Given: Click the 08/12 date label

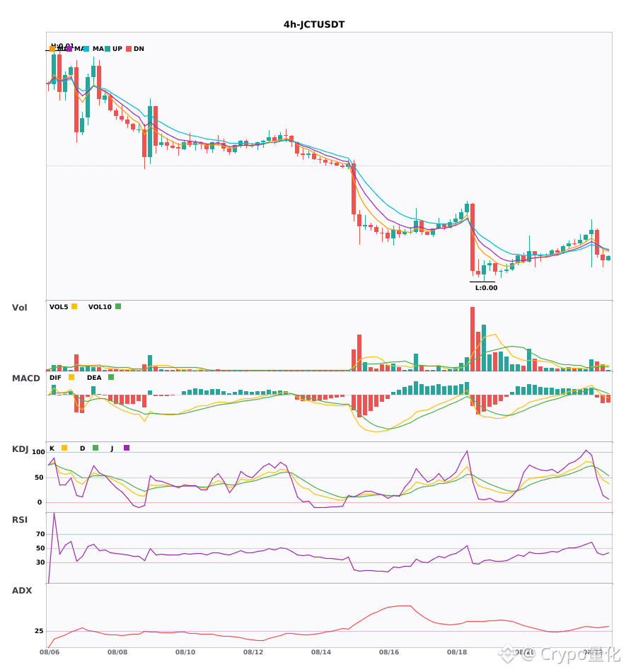Looking at the screenshot, I should pos(253,652).
